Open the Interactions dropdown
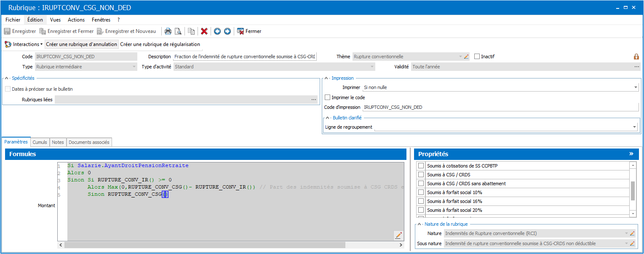Viewport: 644px width, 254px height. [24, 44]
